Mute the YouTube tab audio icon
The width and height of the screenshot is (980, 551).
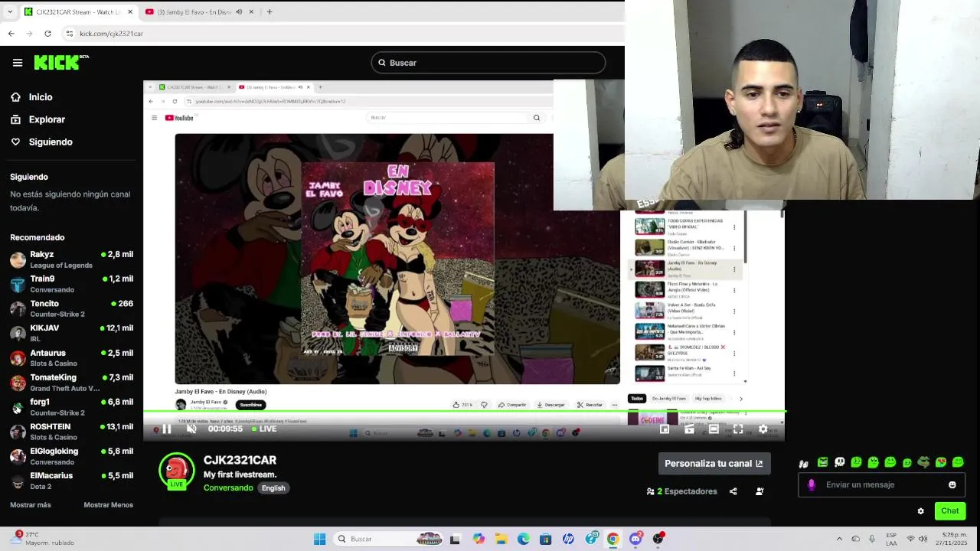(x=239, y=11)
